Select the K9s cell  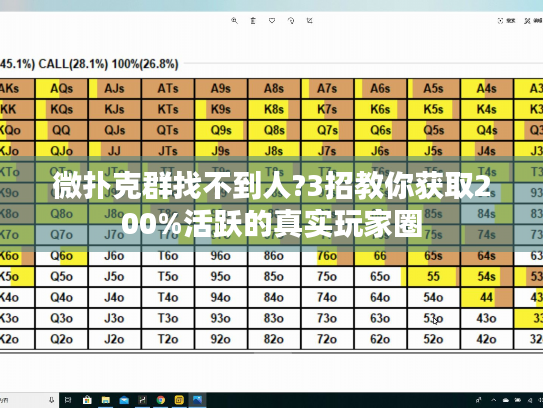pyautogui.click(x=221, y=109)
